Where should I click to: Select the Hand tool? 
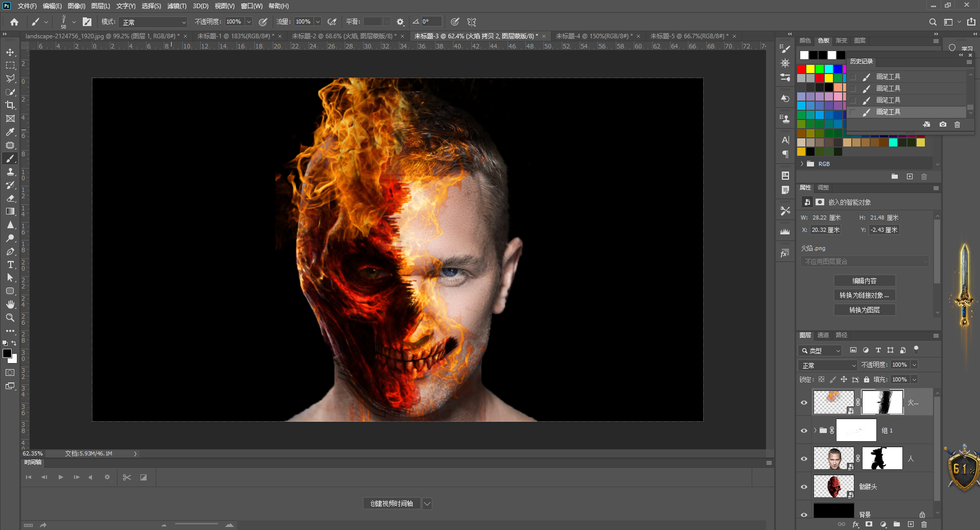pyautogui.click(x=10, y=304)
